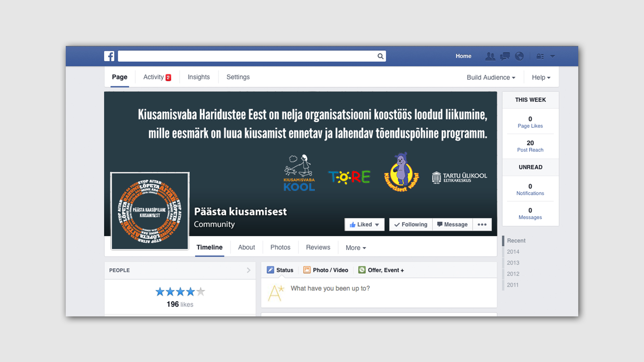Screen dimensions: 644x362
Task: Click the Message button
Action: coord(452,225)
